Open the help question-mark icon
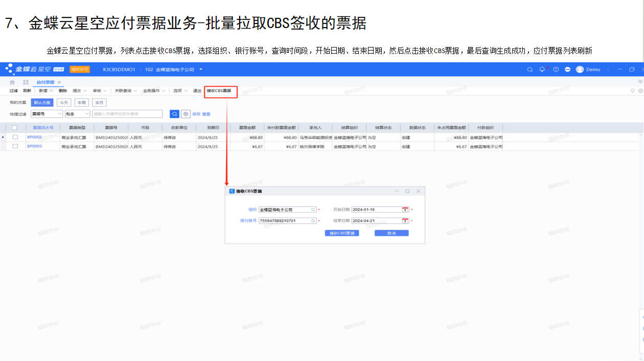644x361 pixels. (x=556, y=69)
